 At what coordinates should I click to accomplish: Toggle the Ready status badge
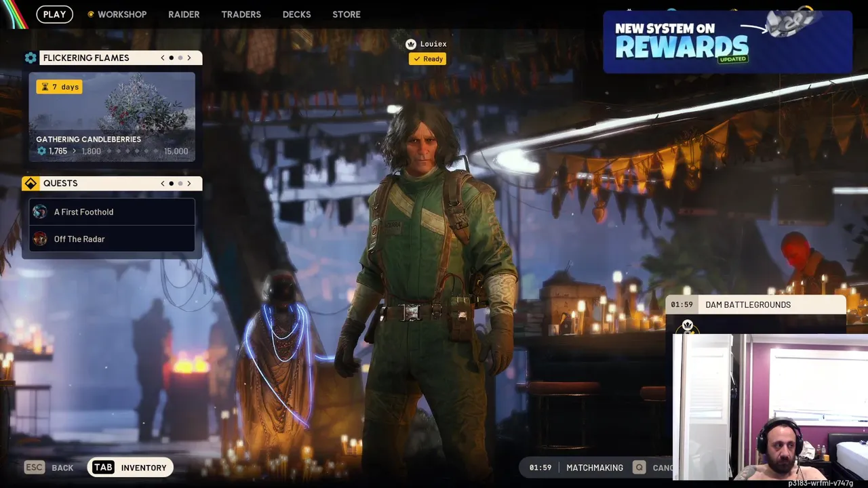point(427,59)
